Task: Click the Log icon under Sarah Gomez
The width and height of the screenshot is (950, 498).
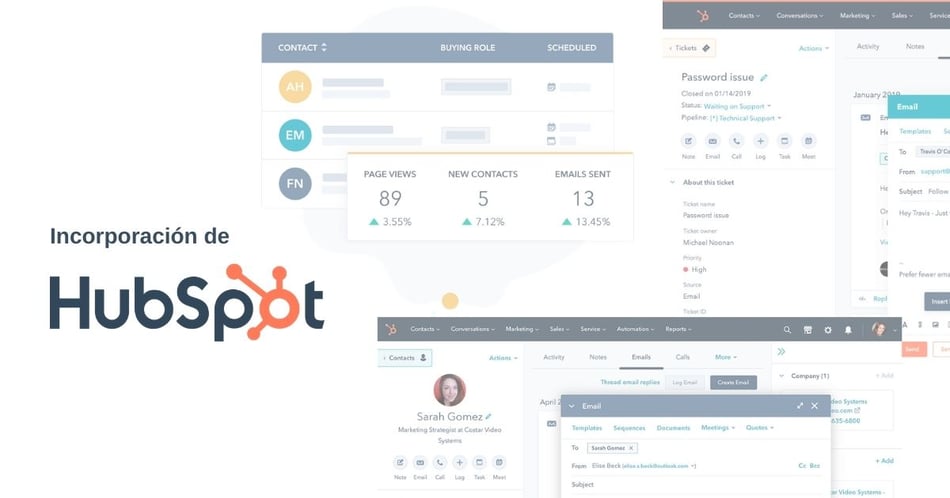Action: coord(460,463)
